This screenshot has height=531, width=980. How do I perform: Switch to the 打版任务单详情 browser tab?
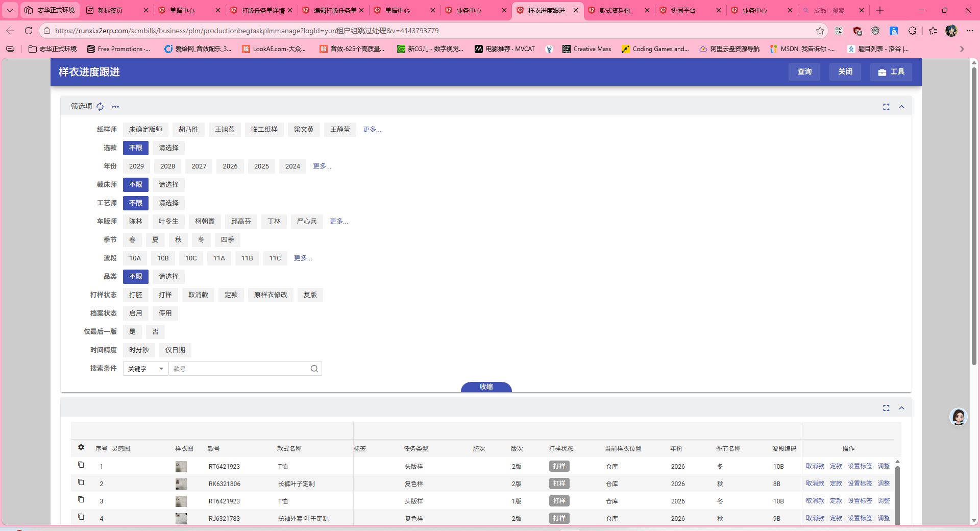[260, 10]
